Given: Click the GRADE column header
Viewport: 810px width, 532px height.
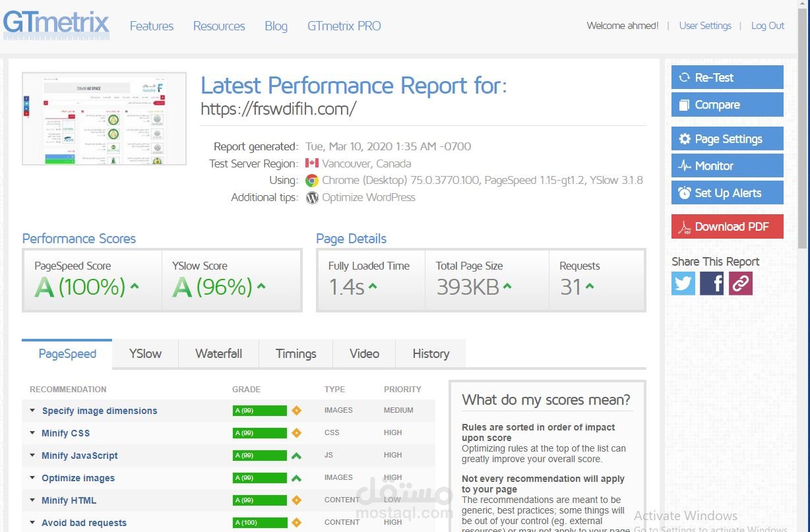Looking at the screenshot, I should pyautogui.click(x=247, y=390).
